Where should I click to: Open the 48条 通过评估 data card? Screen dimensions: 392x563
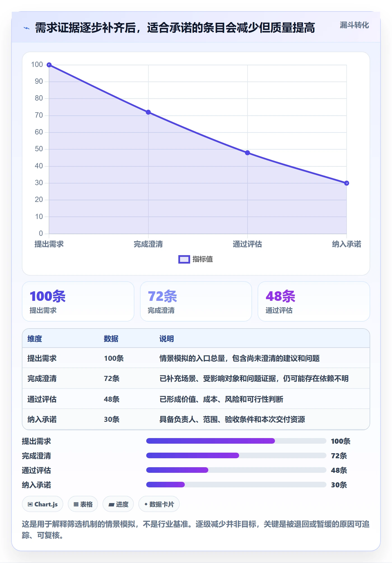pos(314,301)
